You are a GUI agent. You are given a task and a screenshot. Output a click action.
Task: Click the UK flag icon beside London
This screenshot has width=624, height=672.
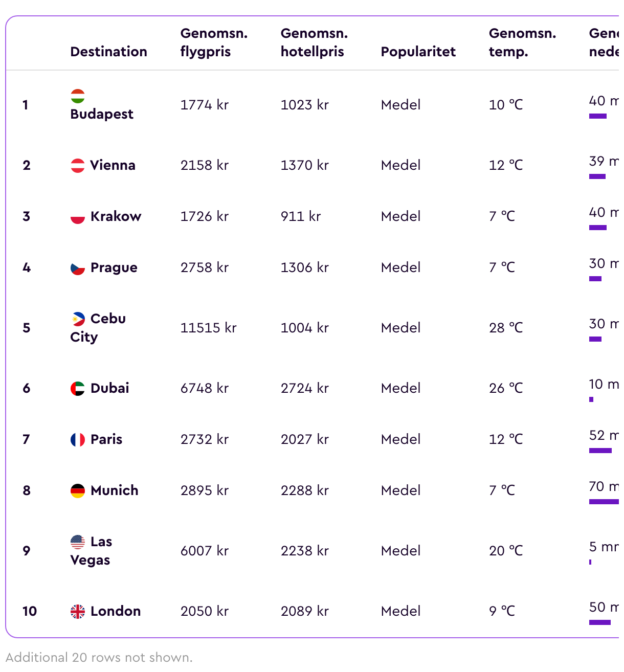[78, 611]
